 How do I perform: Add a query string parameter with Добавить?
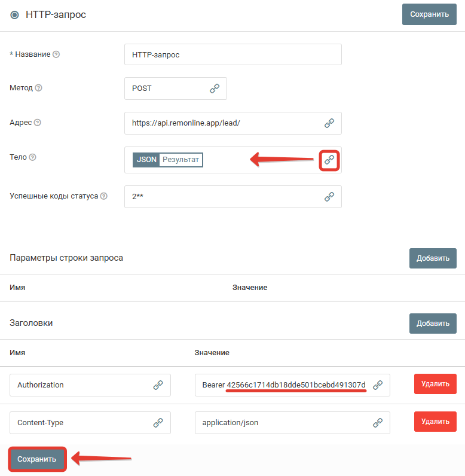(433, 258)
